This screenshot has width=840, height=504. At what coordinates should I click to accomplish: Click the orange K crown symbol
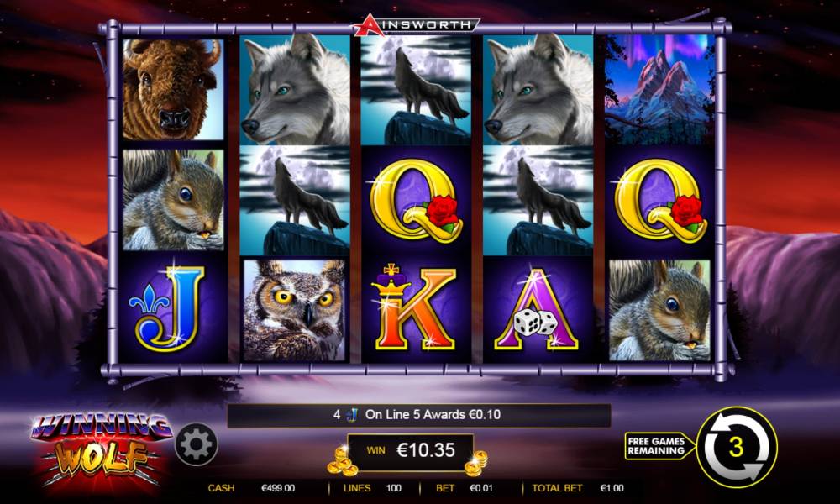click(x=416, y=308)
